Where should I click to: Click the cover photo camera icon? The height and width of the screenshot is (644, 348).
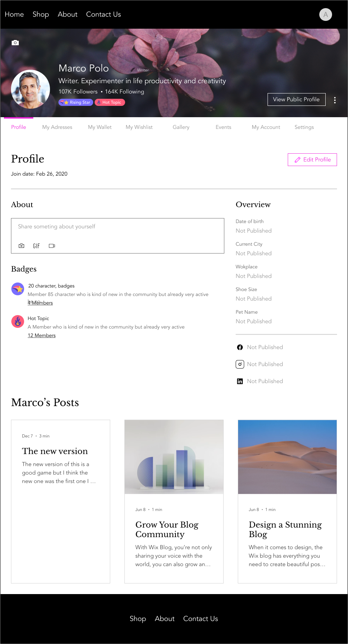[x=15, y=43]
